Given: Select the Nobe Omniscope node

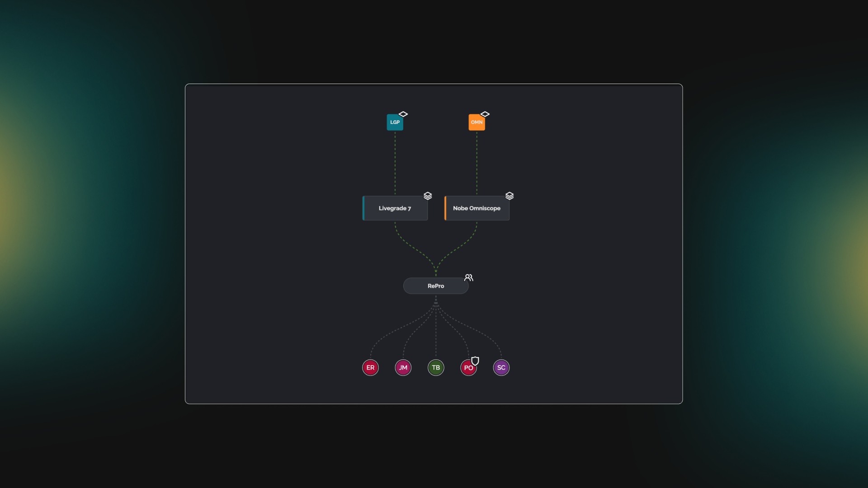Looking at the screenshot, I should click(x=477, y=208).
